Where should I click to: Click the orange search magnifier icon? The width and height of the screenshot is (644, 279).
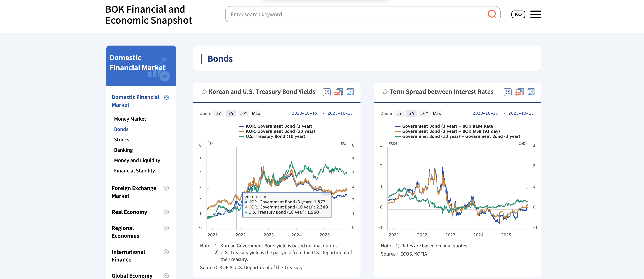pyautogui.click(x=492, y=14)
